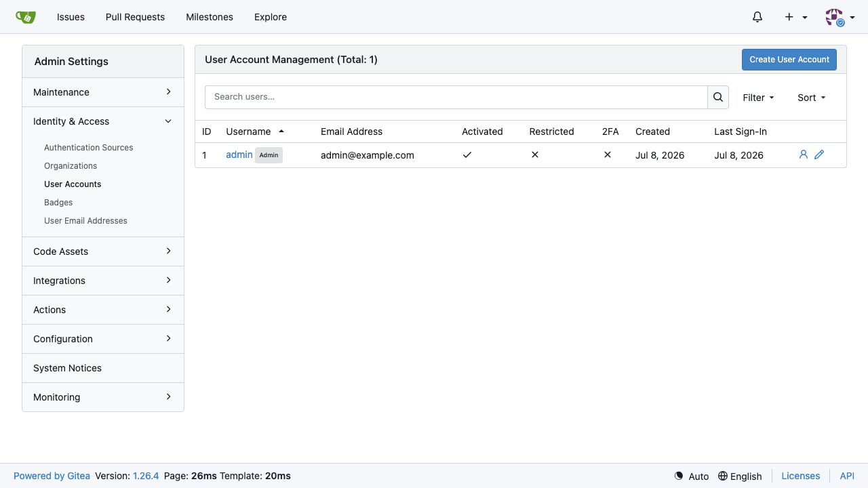The width and height of the screenshot is (868, 488).
Task: Open the admin username link
Action: pos(239,155)
